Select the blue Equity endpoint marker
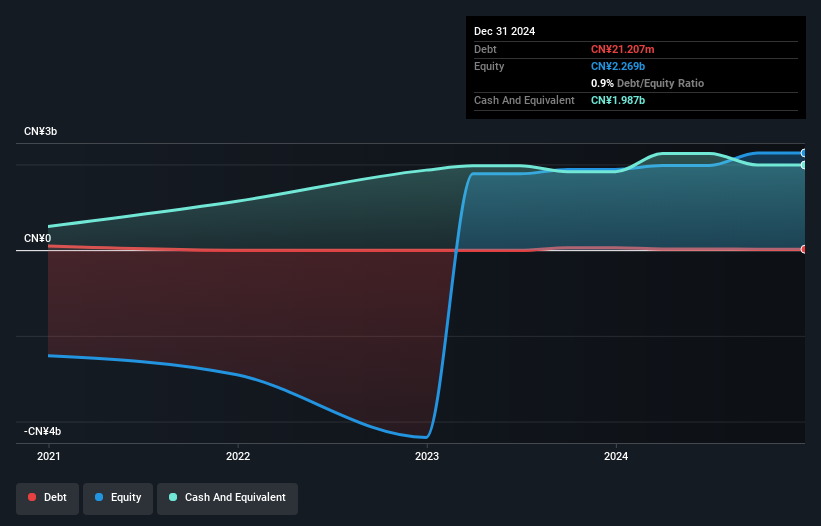The width and height of the screenshot is (821, 526). [803, 153]
